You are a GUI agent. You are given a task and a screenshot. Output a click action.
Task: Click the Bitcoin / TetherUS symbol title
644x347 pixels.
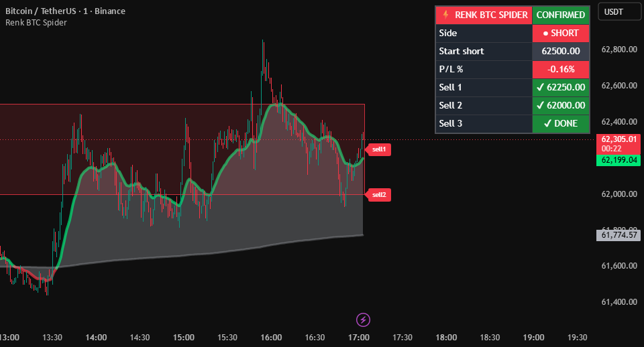point(65,11)
